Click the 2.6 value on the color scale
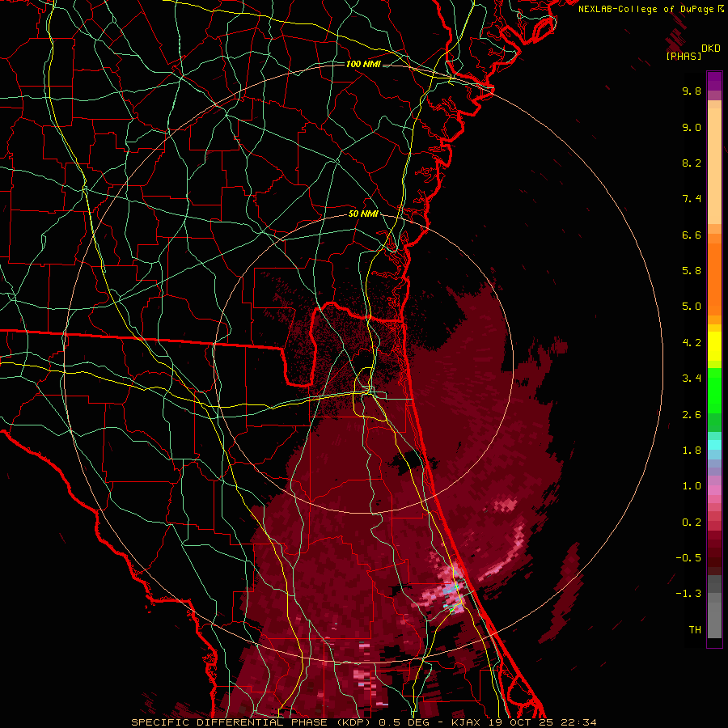The height and width of the screenshot is (728, 728). [x=692, y=415]
